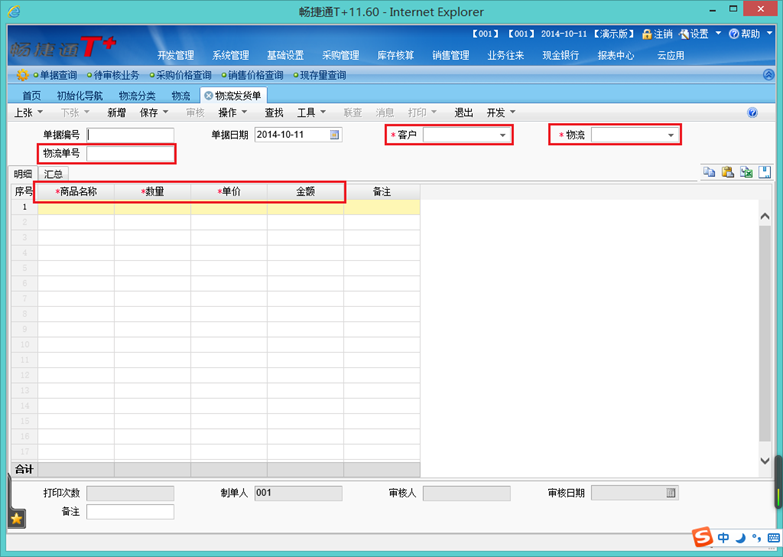The height and width of the screenshot is (557, 783).
Task: Open the 报表中心 menu
Action: click(616, 55)
